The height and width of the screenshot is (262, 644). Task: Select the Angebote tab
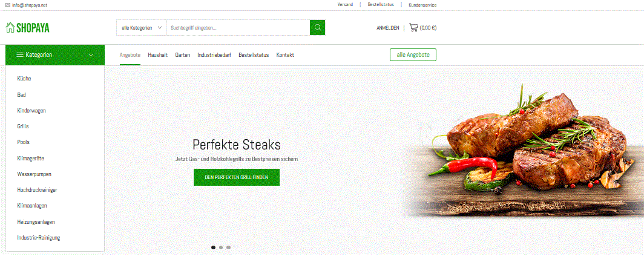(x=130, y=55)
